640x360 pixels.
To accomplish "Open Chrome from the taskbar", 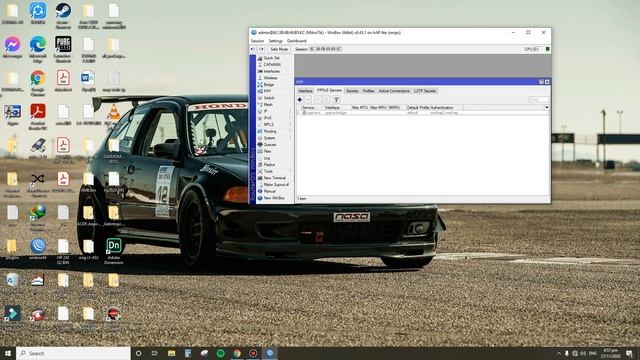I will point(237,353).
